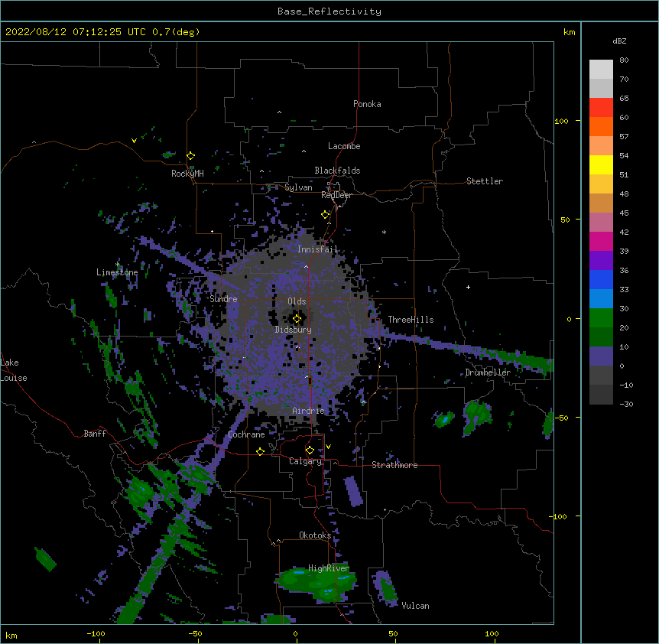Select the Drumheller label
The image size is (659, 644).
point(488,372)
